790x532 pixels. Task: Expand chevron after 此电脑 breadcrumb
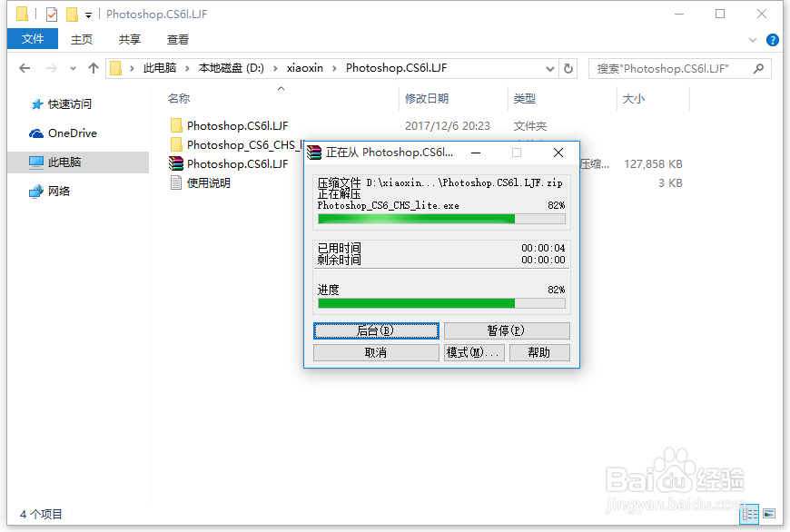click(x=187, y=68)
